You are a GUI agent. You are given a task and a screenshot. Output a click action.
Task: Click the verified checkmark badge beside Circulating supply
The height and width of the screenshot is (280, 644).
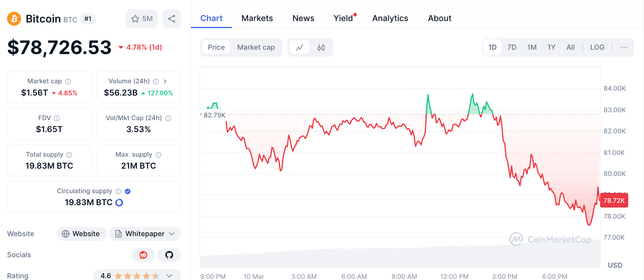(x=128, y=191)
